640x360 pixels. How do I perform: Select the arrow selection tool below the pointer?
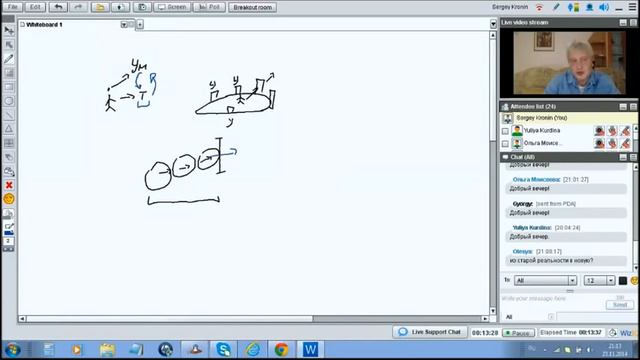coord(9,44)
